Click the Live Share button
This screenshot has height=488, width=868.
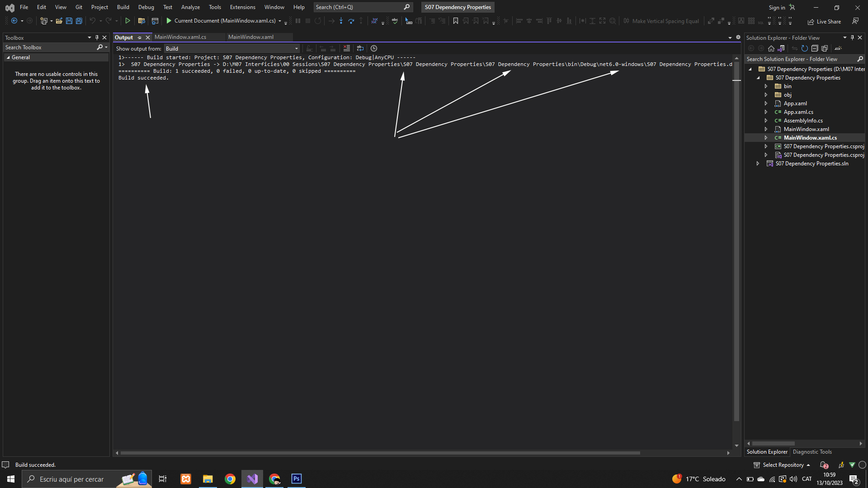[x=824, y=21]
